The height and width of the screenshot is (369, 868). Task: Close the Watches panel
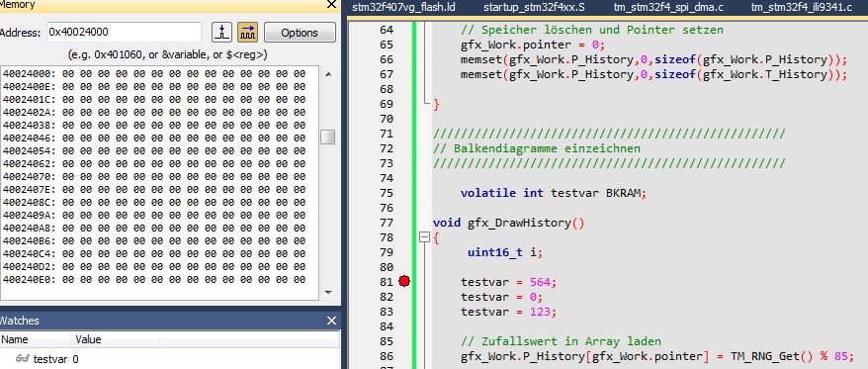(x=331, y=321)
